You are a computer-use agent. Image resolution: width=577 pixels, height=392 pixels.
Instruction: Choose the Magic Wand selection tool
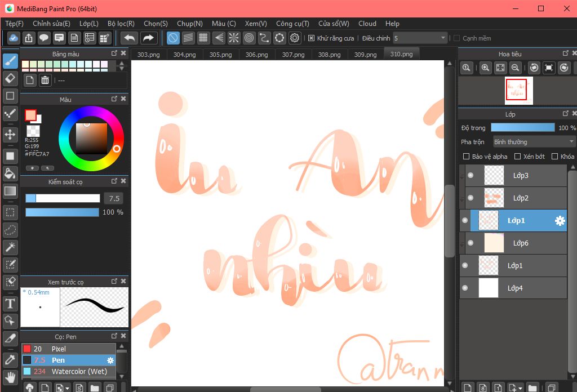10,247
